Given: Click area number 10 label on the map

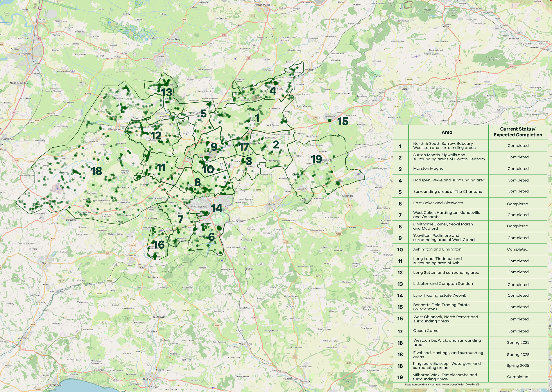Looking at the screenshot, I should coord(208,169).
